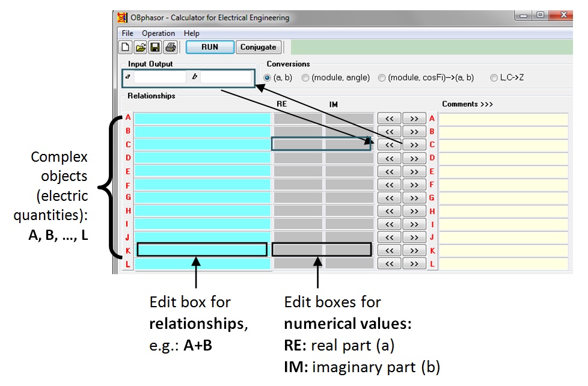Click the Open folder toolbar icon
This screenshot has height=386, width=588.
(x=140, y=47)
